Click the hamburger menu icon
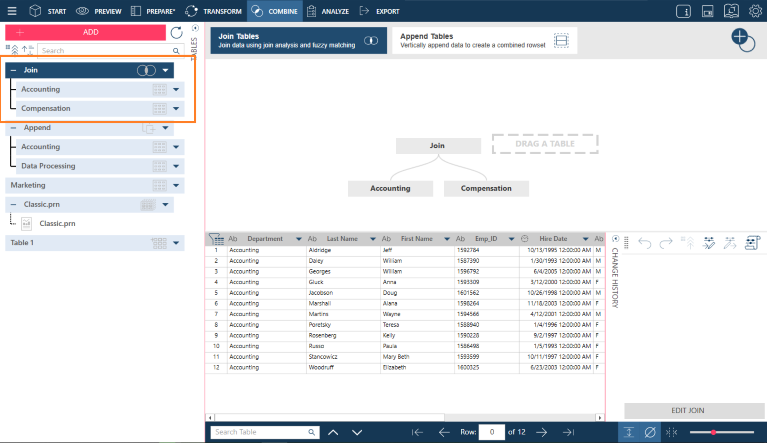 click(12, 11)
